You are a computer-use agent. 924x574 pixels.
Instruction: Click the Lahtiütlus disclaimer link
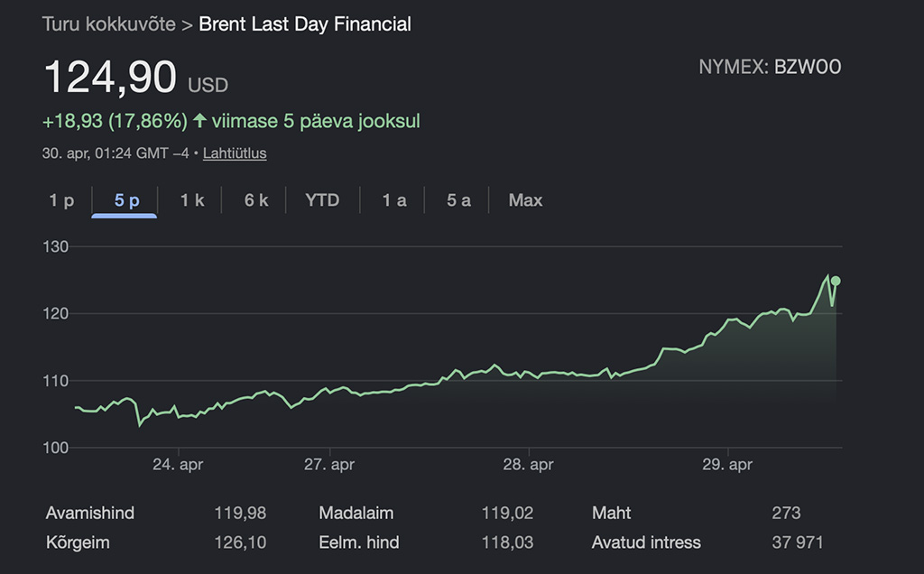(235, 153)
